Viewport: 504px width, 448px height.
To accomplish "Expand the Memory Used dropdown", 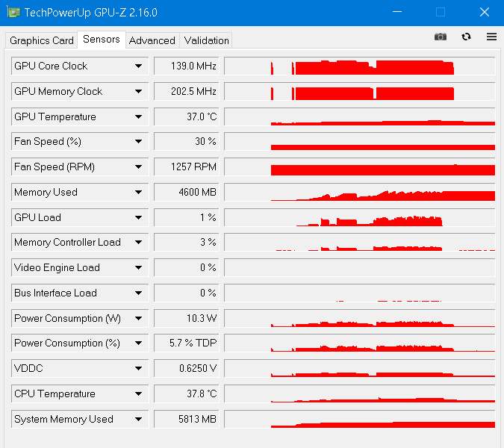I will 138,192.
